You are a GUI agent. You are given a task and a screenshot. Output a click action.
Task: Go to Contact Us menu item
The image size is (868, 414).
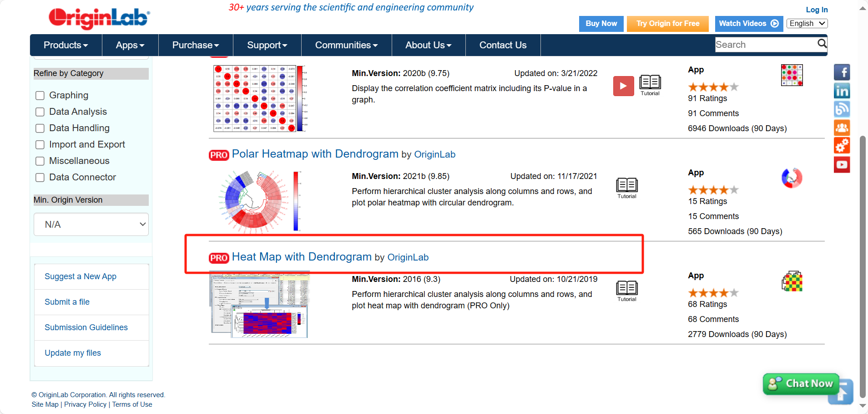503,45
